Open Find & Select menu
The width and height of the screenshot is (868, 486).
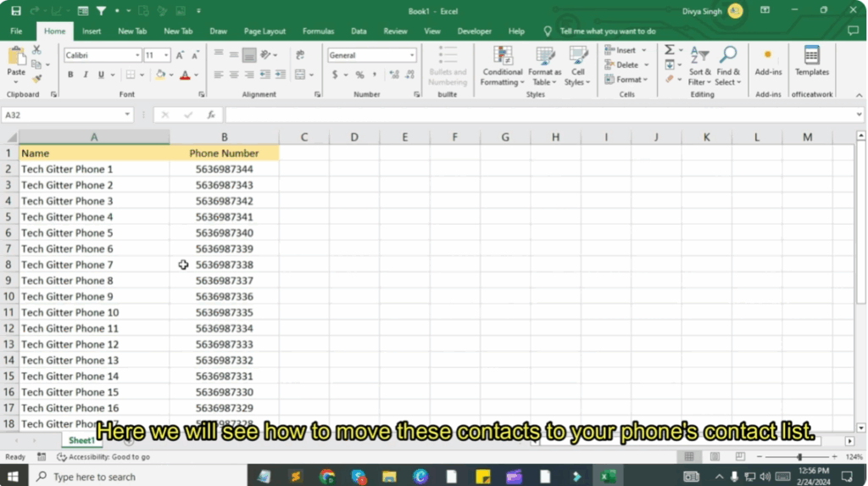pos(727,66)
